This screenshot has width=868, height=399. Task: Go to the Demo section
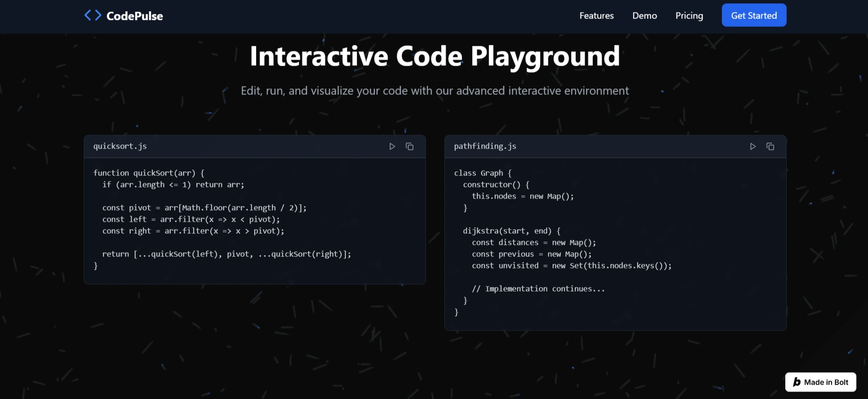pos(645,15)
